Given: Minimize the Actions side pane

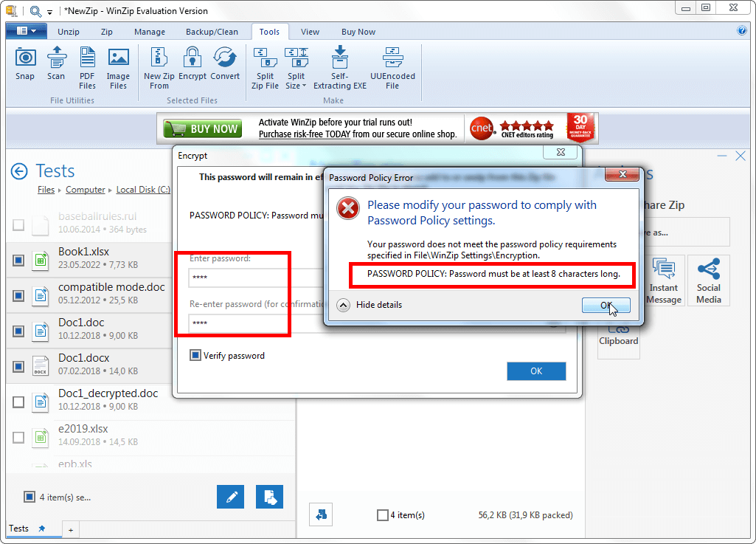Looking at the screenshot, I should coord(722,156).
